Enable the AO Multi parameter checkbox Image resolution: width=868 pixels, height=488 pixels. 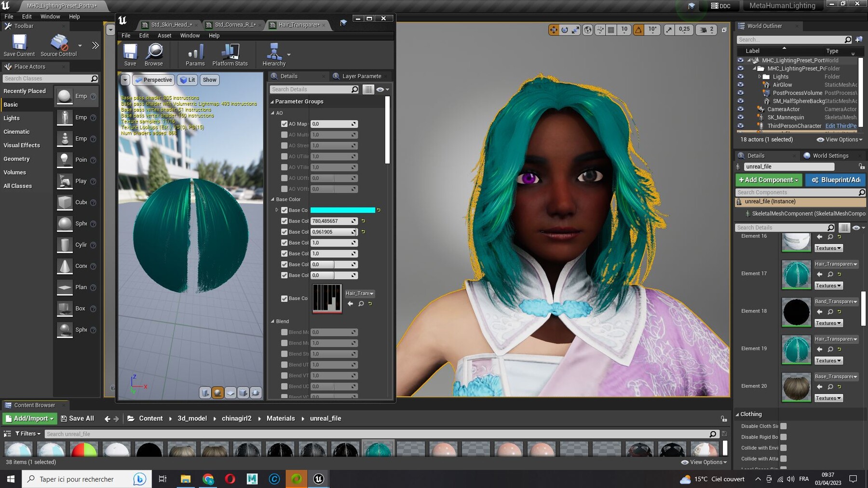285,135
